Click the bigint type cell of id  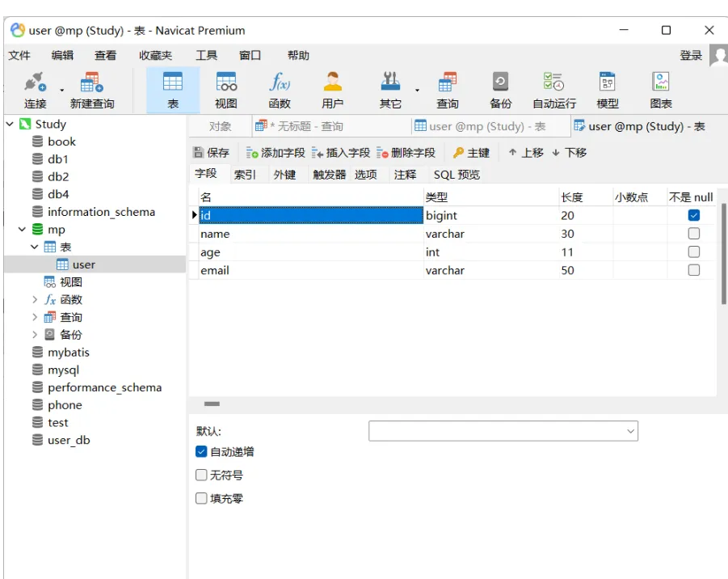coord(491,216)
